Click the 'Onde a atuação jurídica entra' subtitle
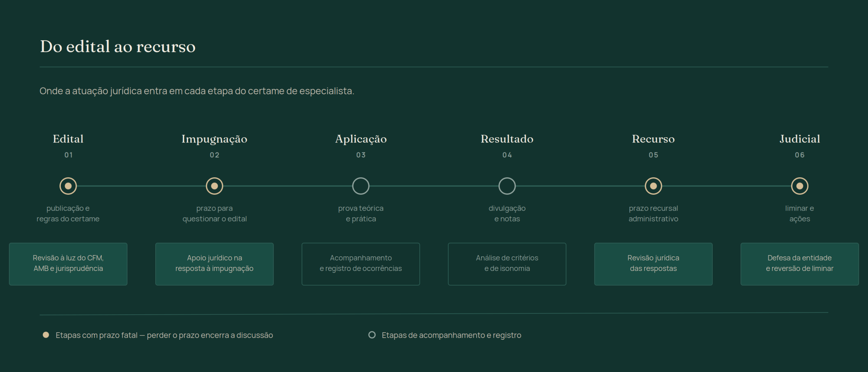Image resolution: width=868 pixels, height=372 pixels. coord(197,91)
